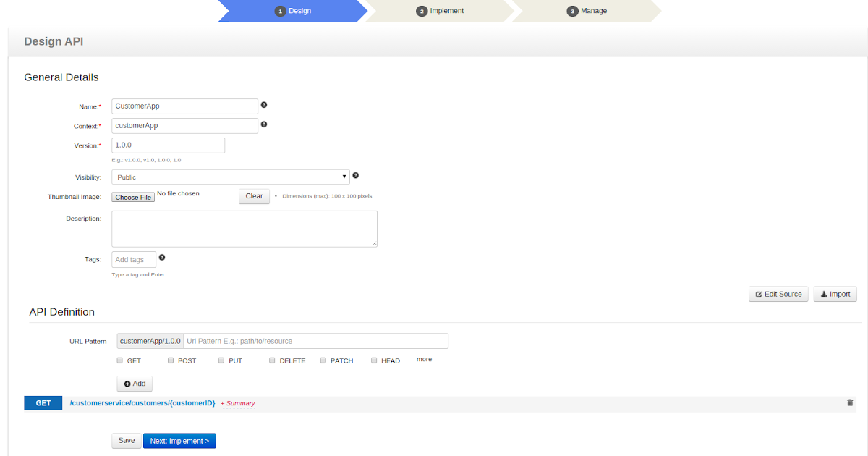Image resolution: width=868 pixels, height=456 pixels.
Task: Click the plus icon on Add button
Action: click(128, 384)
